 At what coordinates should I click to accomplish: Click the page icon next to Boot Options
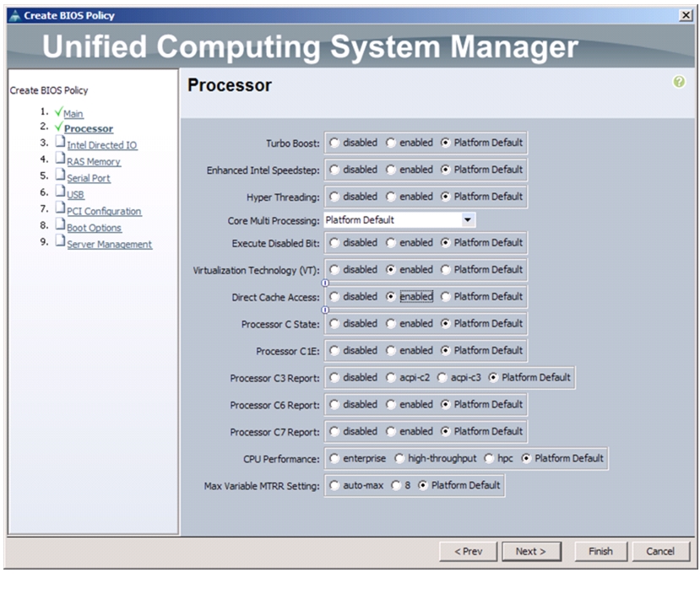[60, 224]
